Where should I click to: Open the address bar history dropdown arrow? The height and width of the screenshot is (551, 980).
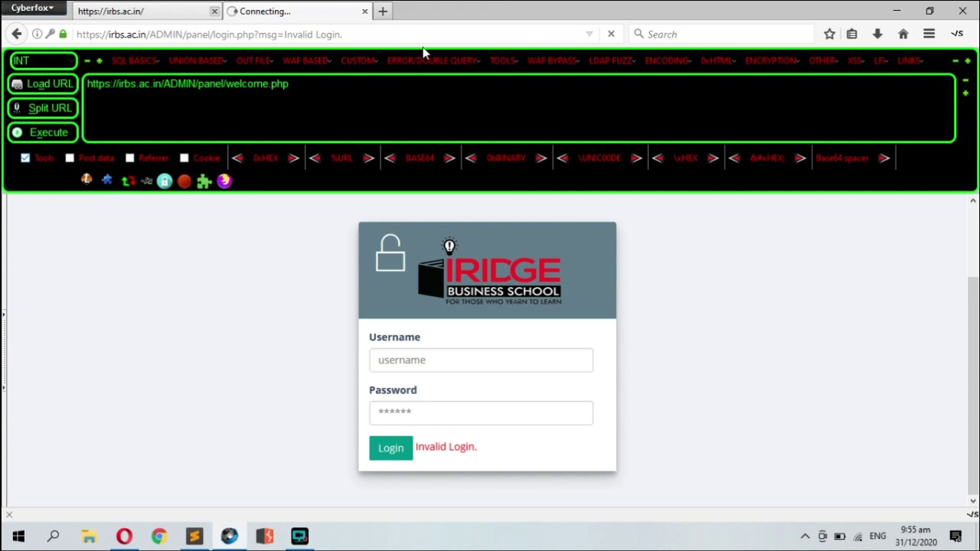click(x=589, y=34)
